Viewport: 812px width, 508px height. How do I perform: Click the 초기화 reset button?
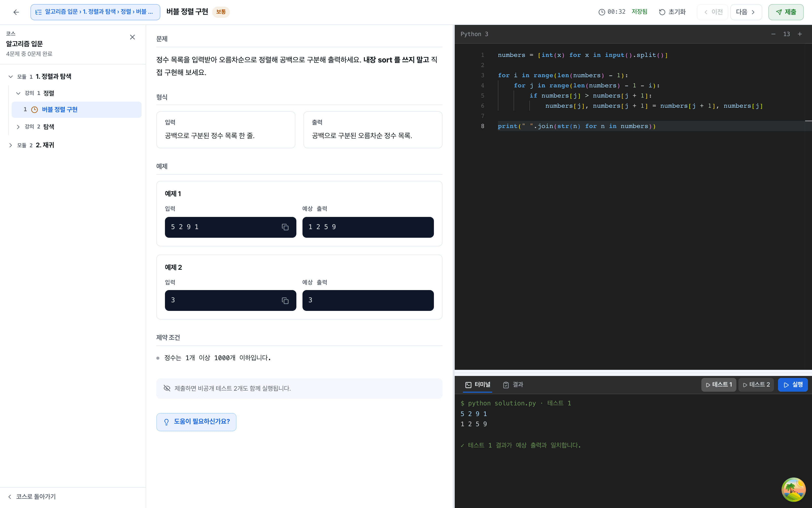[x=672, y=12]
